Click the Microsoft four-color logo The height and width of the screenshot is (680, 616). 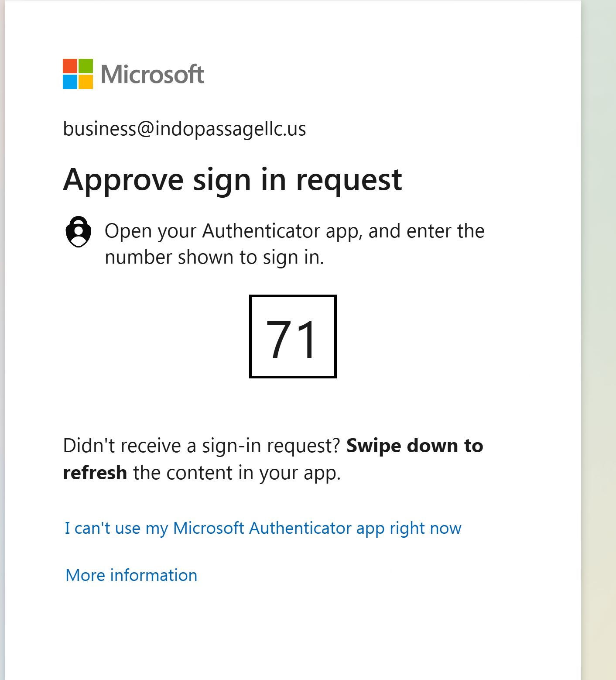(78, 74)
